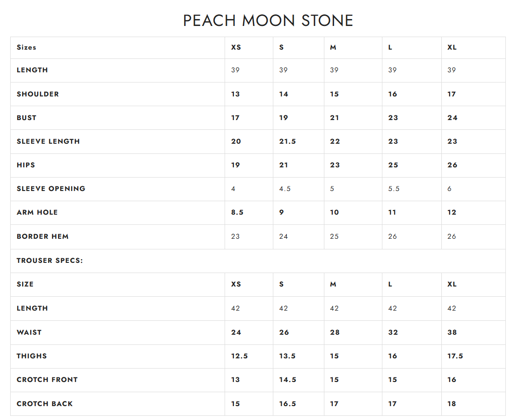The height and width of the screenshot is (420, 523).
Task: Select the XS column header in Sizes row
Action: [x=236, y=47]
